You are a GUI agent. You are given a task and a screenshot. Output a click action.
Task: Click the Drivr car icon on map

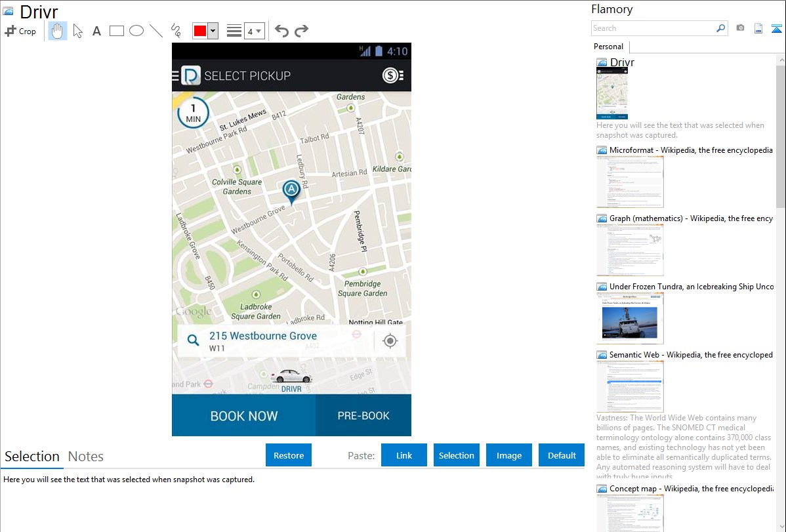[291, 376]
